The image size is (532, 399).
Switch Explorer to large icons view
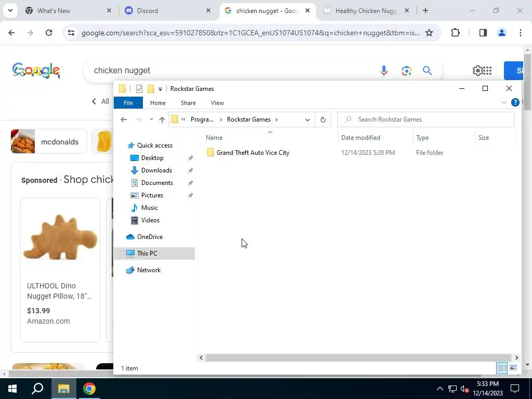pyautogui.click(x=513, y=368)
